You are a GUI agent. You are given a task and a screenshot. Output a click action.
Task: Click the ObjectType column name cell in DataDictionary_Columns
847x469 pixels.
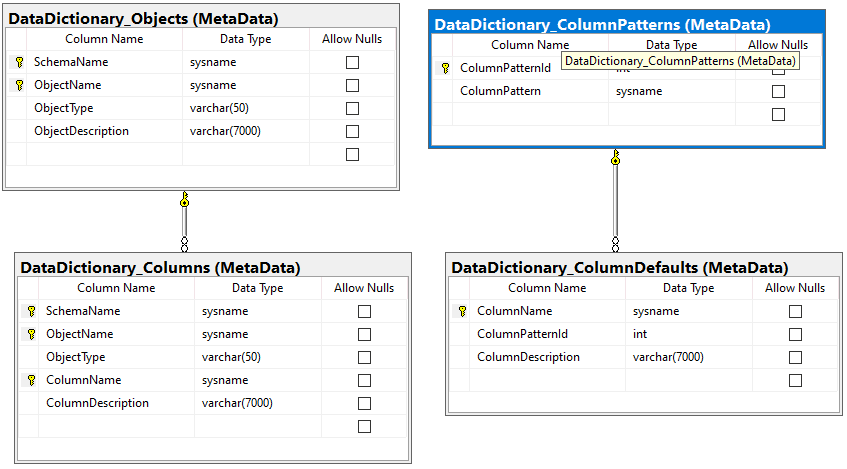coord(75,357)
